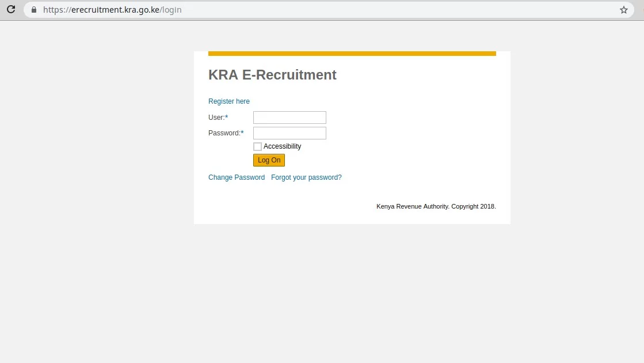The height and width of the screenshot is (363, 644).
Task: Click the Kenya Revenue Authority copyright text
Action: click(436, 206)
